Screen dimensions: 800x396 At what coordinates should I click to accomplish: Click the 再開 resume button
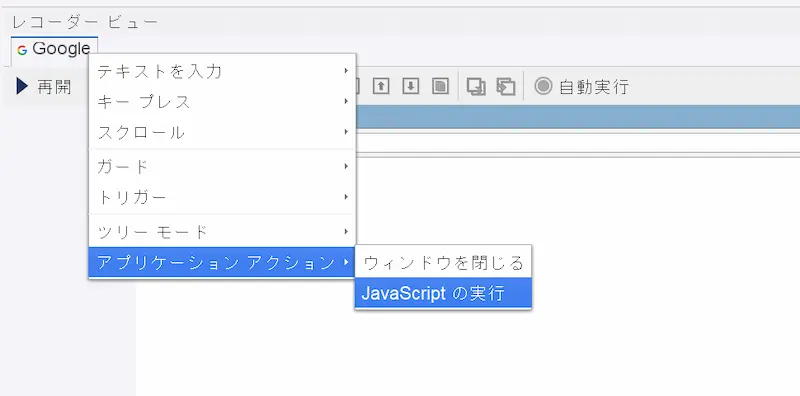pyautogui.click(x=44, y=87)
